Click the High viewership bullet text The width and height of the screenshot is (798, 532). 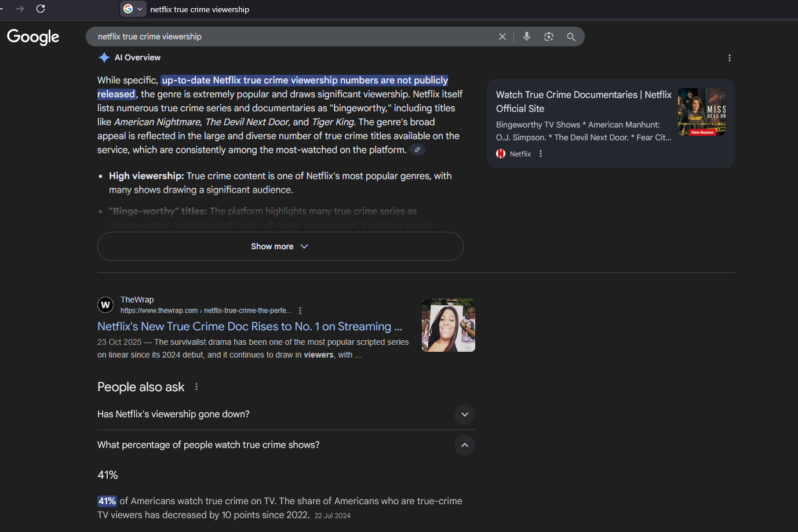[x=280, y=183]
